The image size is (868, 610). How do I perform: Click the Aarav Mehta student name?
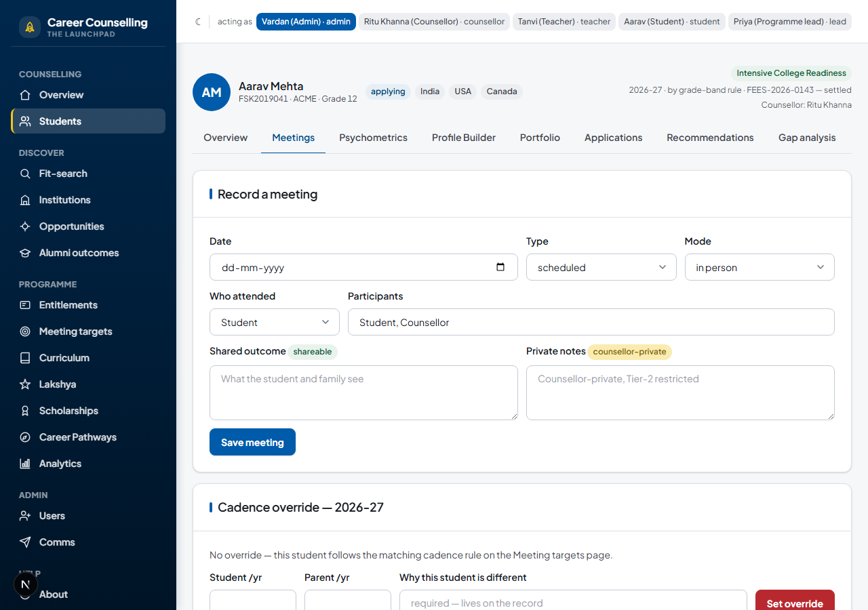pyautogui.click(x=271, y=86)
